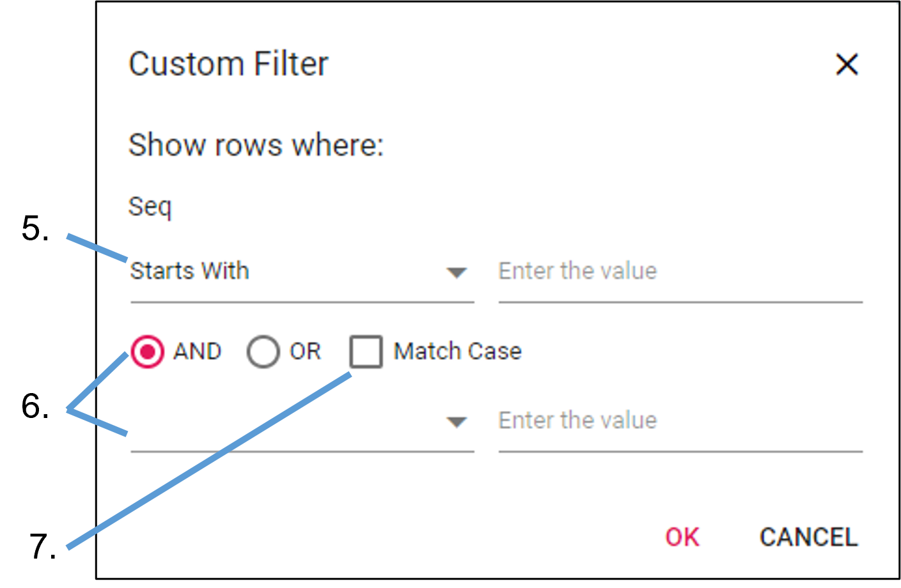Click the Seq column label
Viewport: 901px width, 588px height.
[150, 206]
